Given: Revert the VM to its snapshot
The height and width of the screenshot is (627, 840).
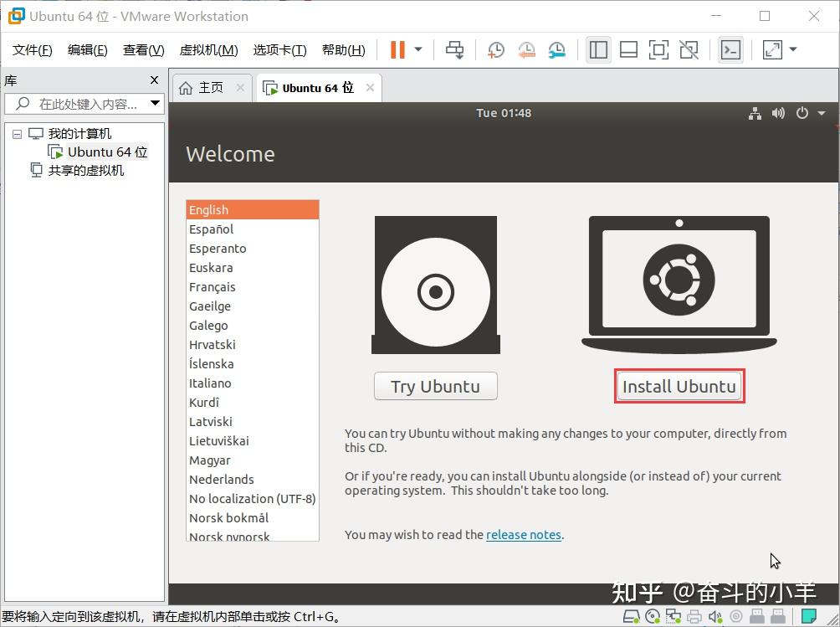Looking at the screenshot, I should click(526, 49).
